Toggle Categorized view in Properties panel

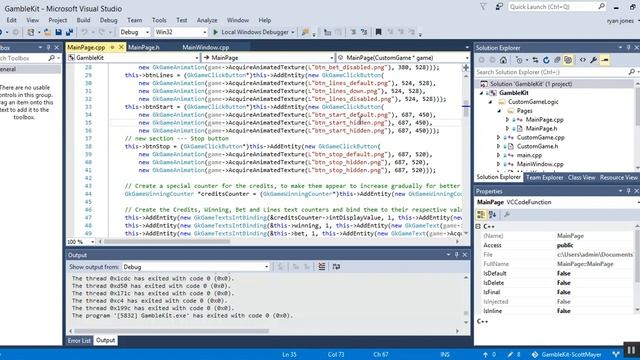pos(481,215)
